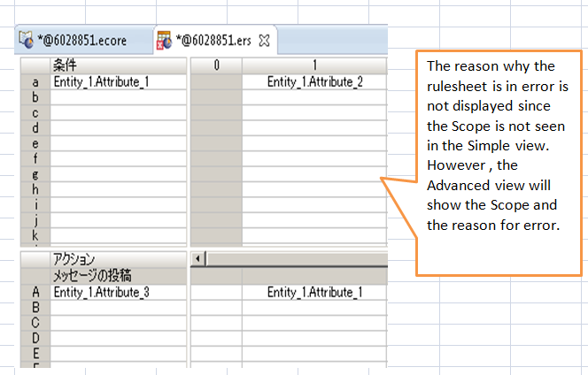Click column 0 cell of action row A
588x375 pixels.
click(x=216, y=292)
